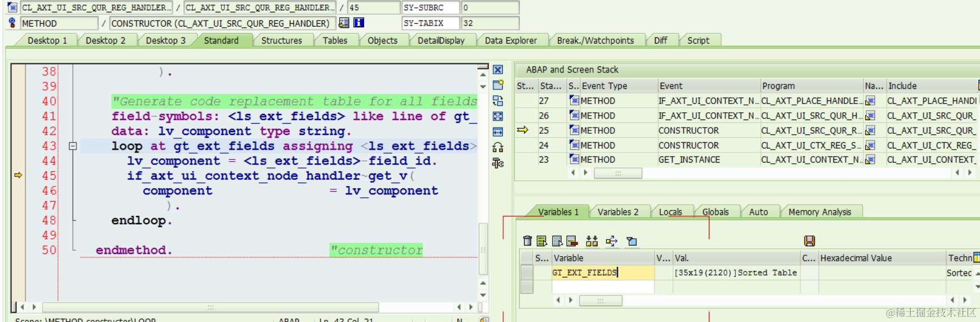Open the Script tab

[x=698, y=40]
